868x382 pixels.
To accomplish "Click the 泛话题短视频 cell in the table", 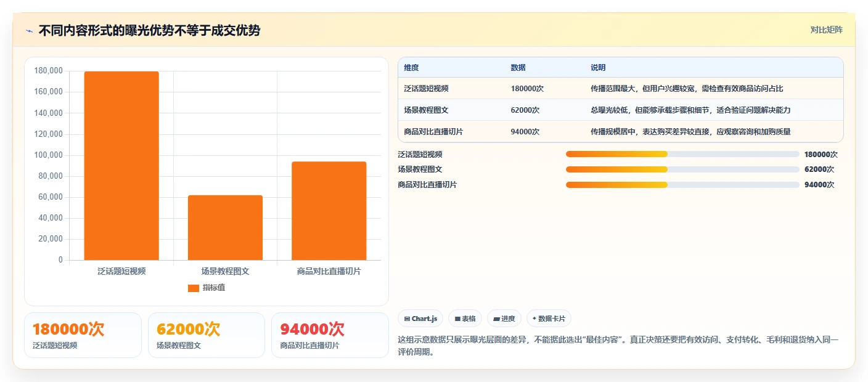I will pos(426,89).
